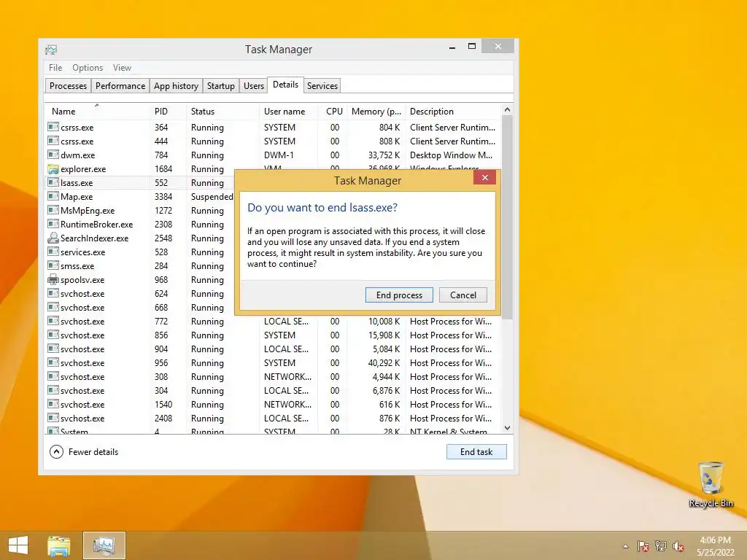Click the Action Center flag tray icon
This screenshot has width=747, height=560.
[643, 546]
